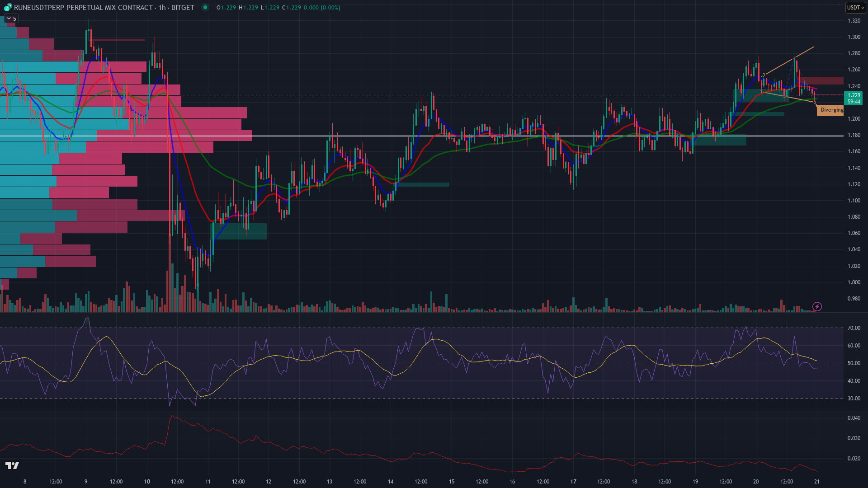Click the green market status dot

click(205, 7)
